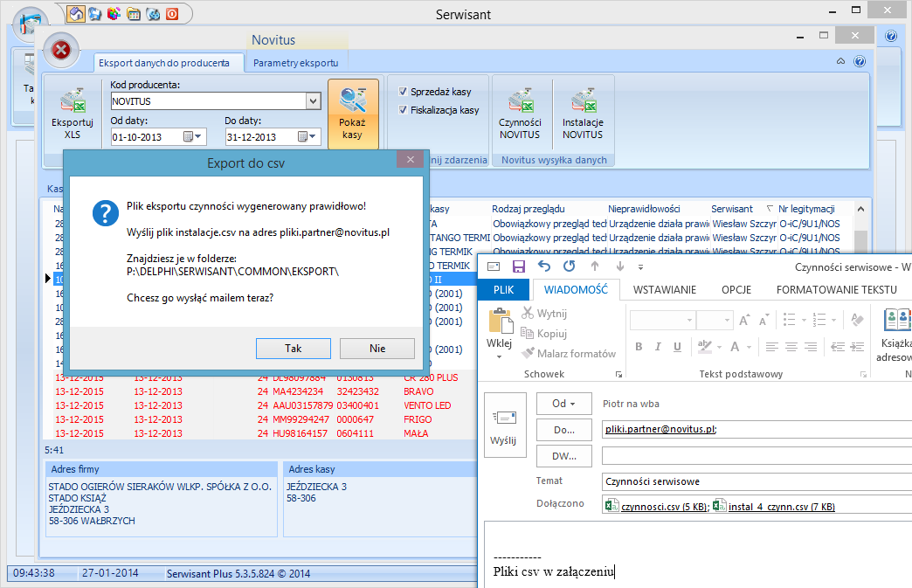Click the undo icon in Outlook message window
The image size is (912, 588).
pos(544,266)
